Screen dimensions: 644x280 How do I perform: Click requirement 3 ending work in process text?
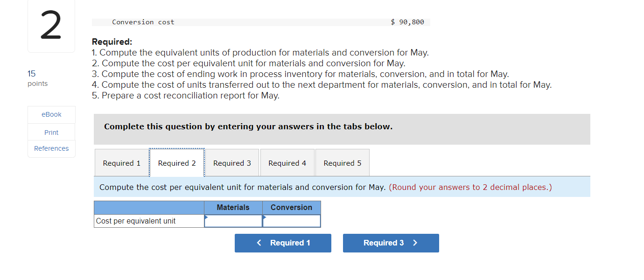pos(301,74)
